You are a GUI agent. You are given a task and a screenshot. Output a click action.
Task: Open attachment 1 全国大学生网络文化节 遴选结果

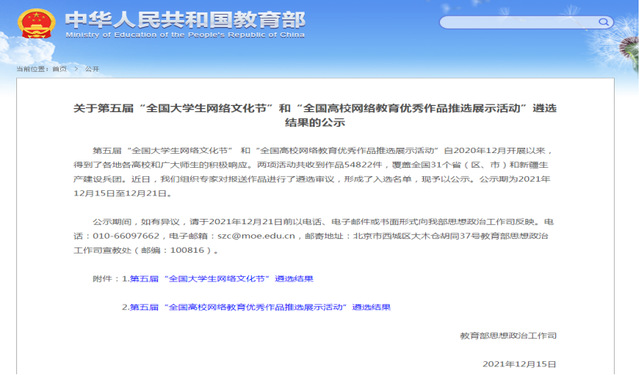(222, 279)
